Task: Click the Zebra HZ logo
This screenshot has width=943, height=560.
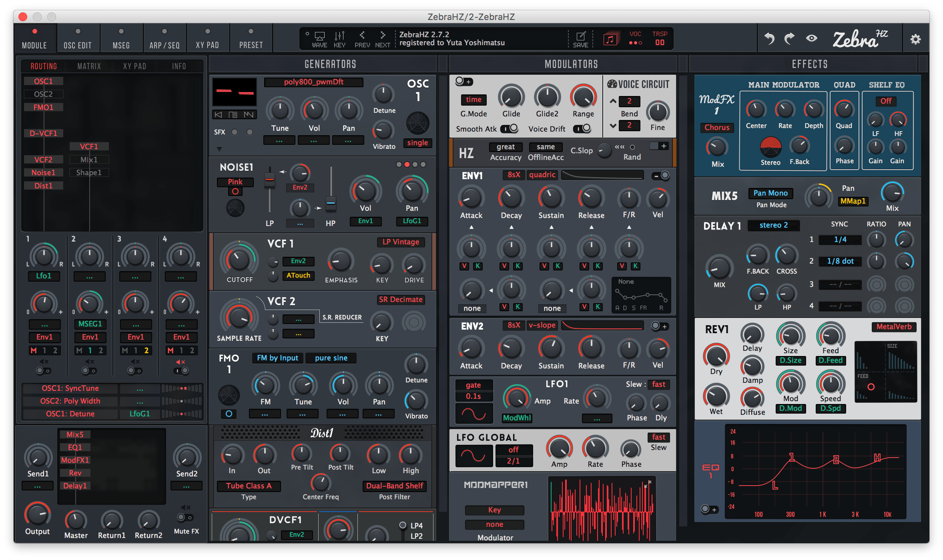Action: [860, 39]
